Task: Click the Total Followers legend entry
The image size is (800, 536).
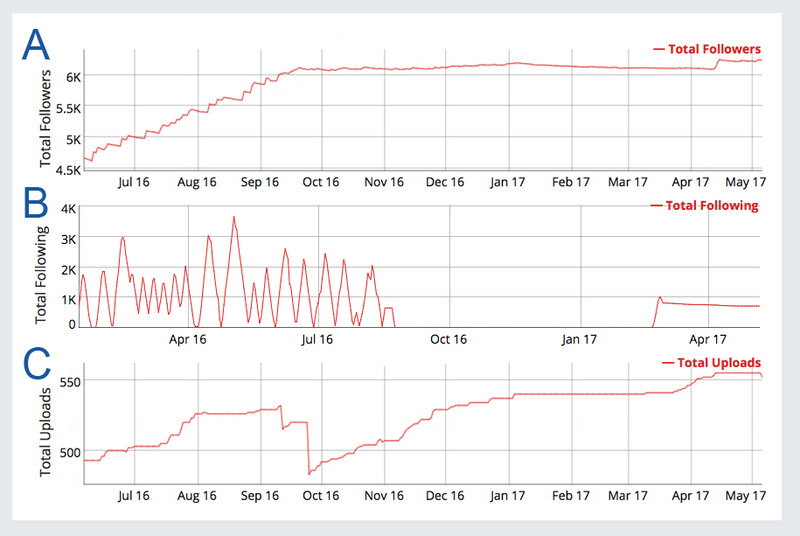Action: pos(707,49)
